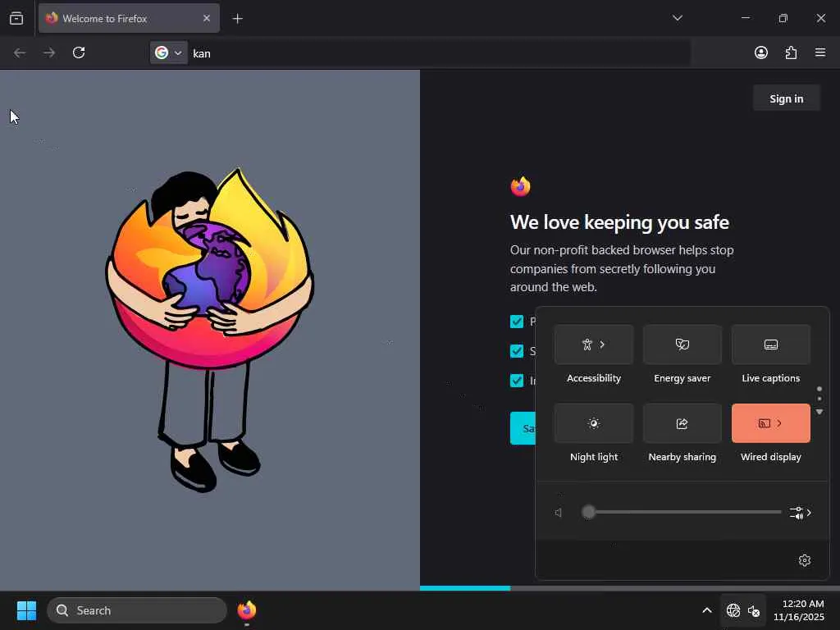The image size is (840, 630).
Task: Expand Wired display options chevron
Action: click(779, 423)
